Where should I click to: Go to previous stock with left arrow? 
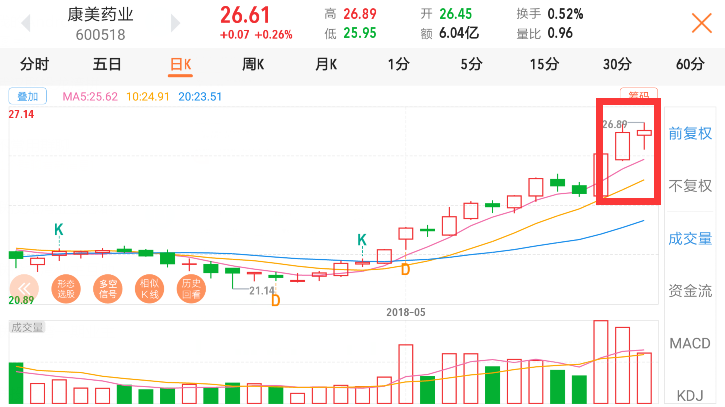pos(26,23)
